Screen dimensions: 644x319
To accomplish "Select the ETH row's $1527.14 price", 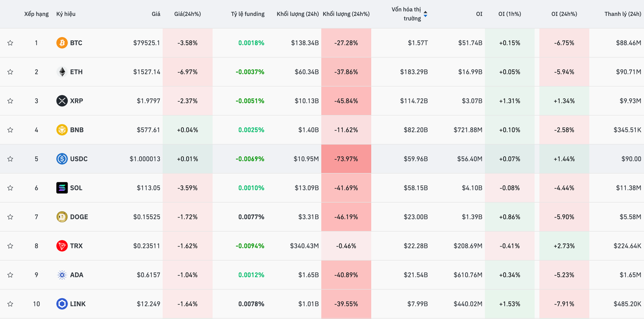I will [147, 72].
